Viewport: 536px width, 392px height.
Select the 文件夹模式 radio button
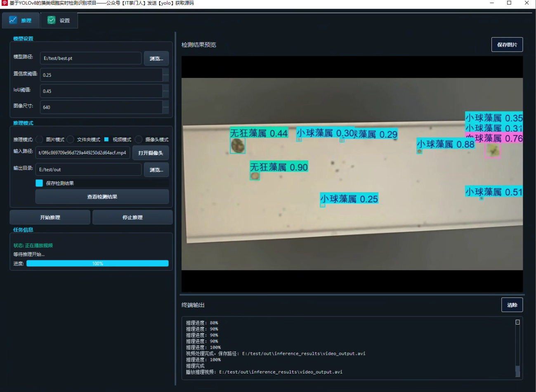[x=71, y=139]
